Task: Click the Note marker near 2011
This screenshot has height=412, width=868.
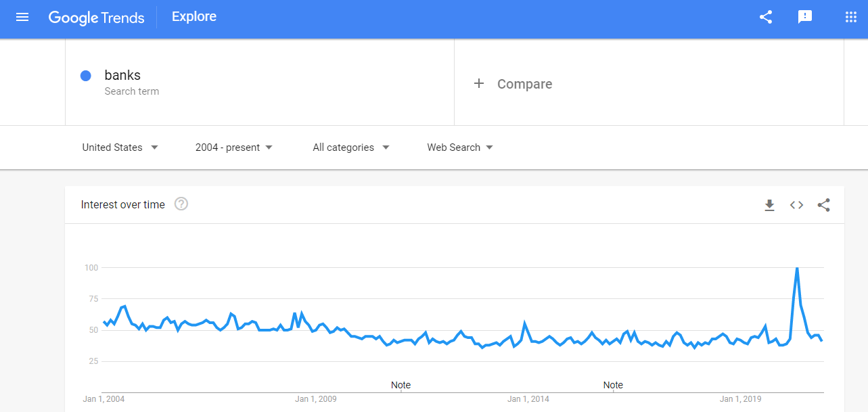Action: pos(401,385)
